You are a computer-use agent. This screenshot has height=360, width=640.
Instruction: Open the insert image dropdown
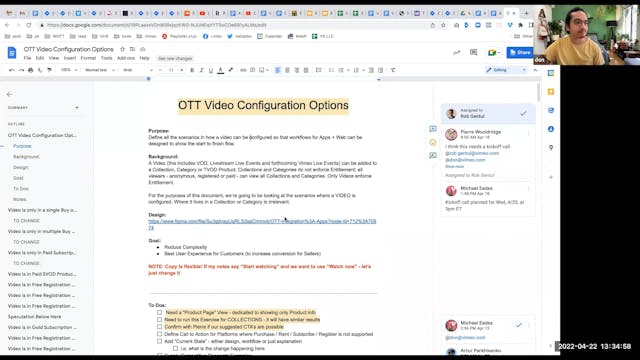point(263,70)
